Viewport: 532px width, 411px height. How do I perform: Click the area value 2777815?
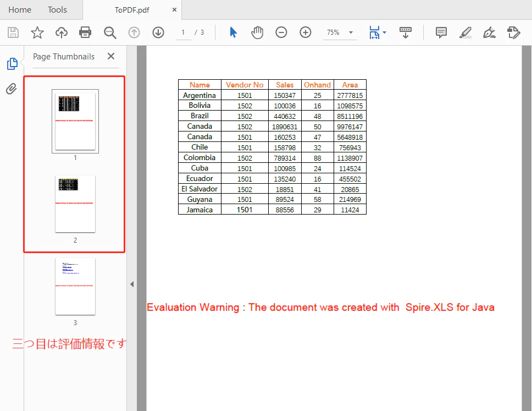[350, 95]
